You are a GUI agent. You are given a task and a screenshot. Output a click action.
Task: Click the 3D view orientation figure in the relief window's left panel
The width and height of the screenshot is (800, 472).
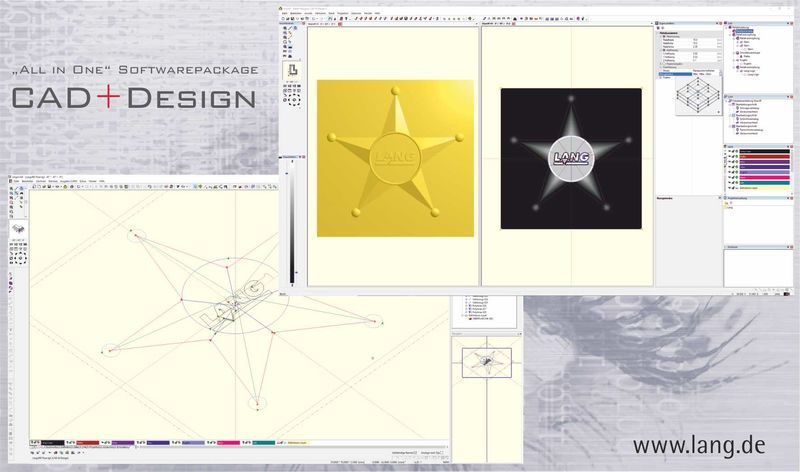[293, 70]
